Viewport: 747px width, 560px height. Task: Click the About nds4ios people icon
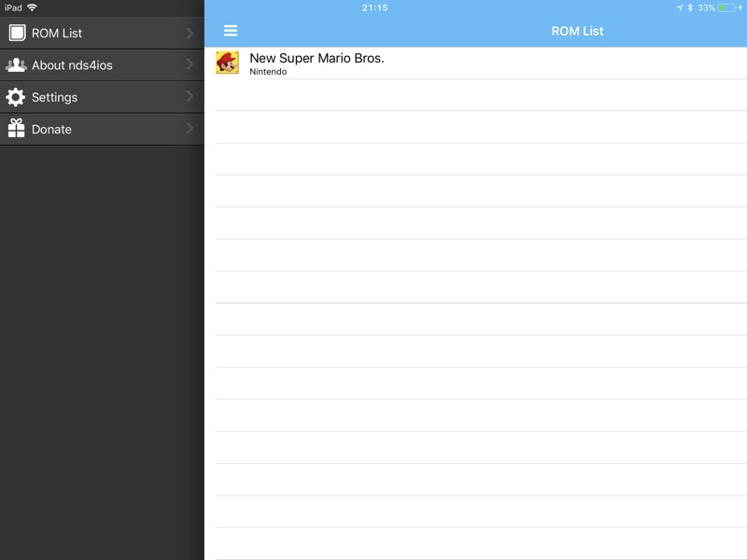(x=16, y=64)
